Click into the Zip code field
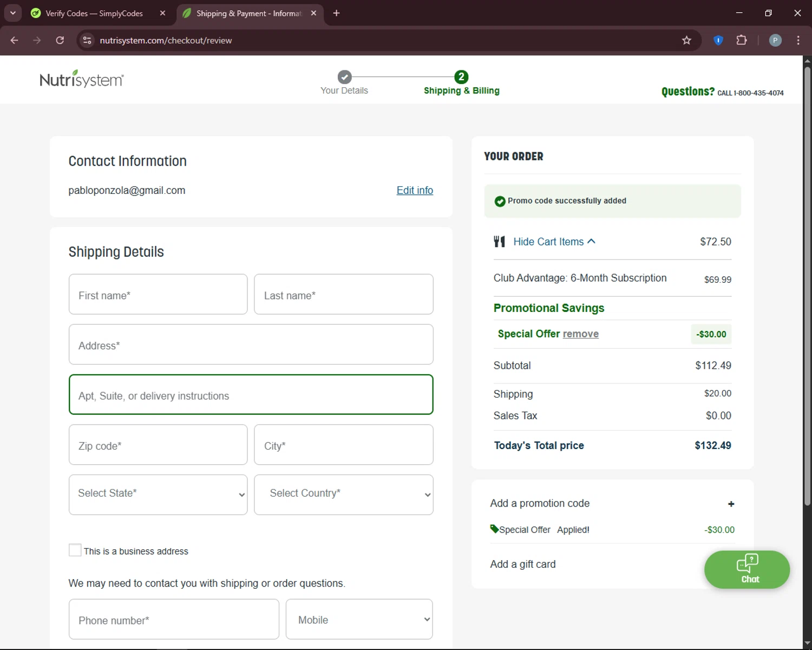This screenshot has width=812, height=650. (158, 445)
